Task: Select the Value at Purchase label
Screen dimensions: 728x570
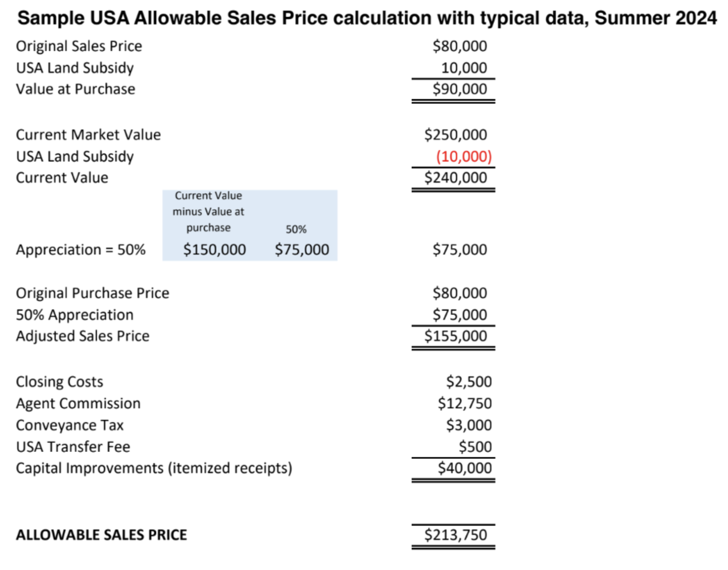Action: pyautogui.click(x=76, y=89)
